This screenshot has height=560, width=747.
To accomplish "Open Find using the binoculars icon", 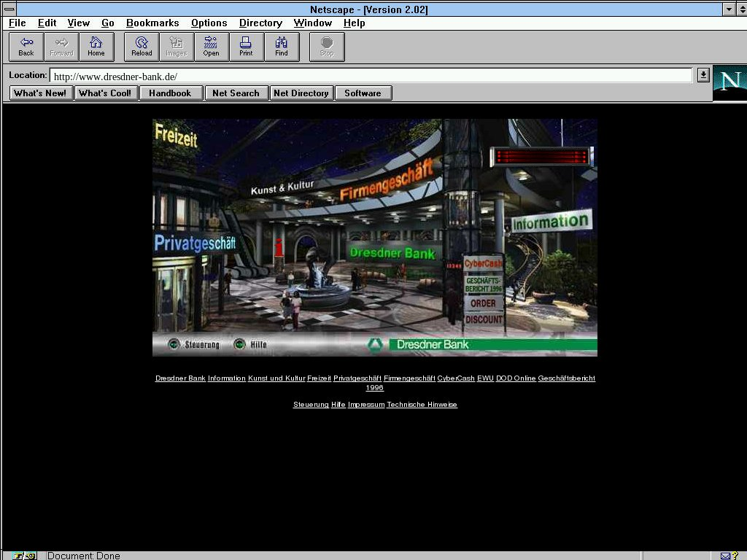I will [282, 47].
